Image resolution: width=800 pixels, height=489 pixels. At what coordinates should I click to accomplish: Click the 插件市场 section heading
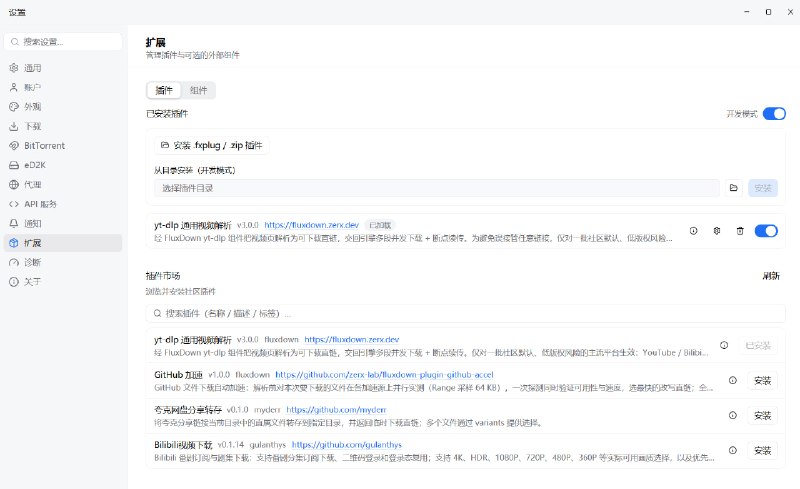point(163,276)
